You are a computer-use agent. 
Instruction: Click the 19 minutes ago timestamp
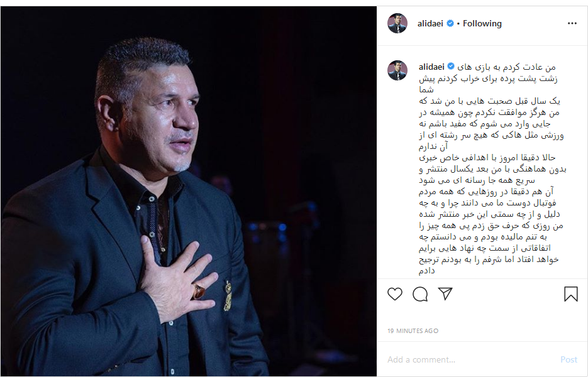pyautogui.click(x=413, y=331)
